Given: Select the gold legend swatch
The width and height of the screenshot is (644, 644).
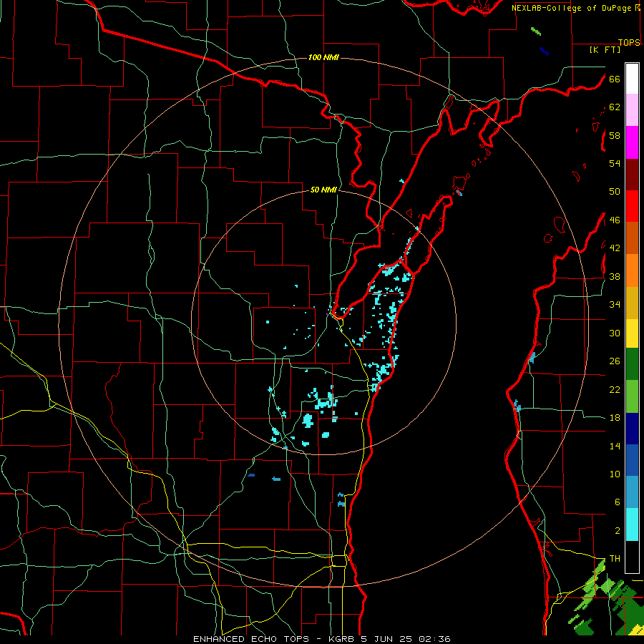Looking at the screenshot, I should pyautogui.click(x=632, y=303).
